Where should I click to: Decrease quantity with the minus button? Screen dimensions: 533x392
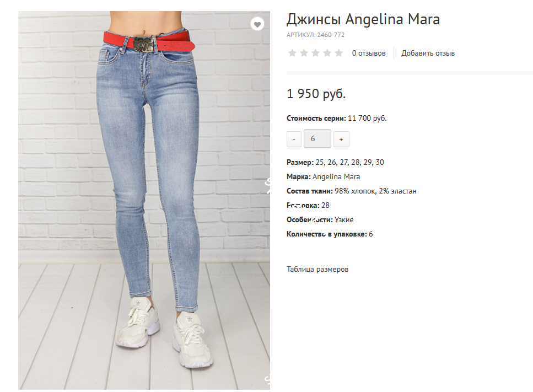(294, 139)
